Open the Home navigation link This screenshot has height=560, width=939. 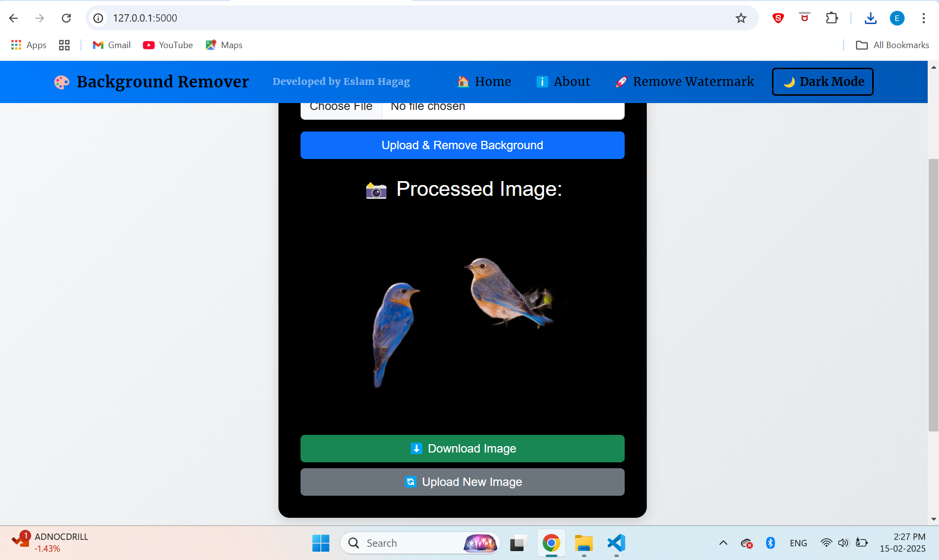pyautogui.click(x=484, y=81)
